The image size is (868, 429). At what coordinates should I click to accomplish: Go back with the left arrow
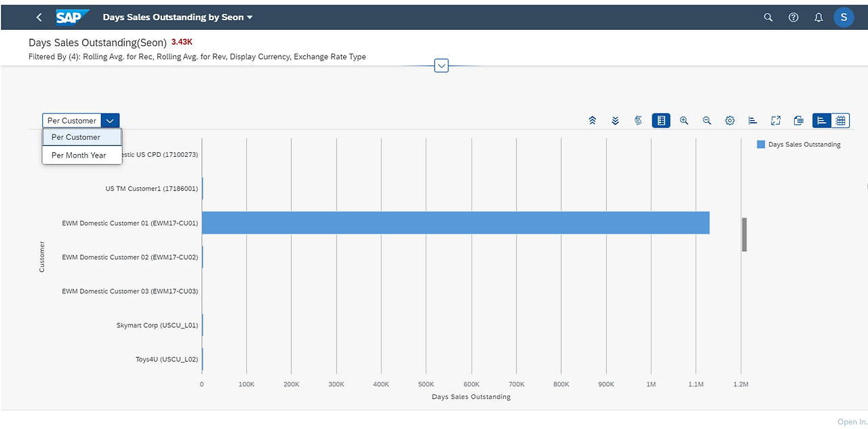[x=39, y=18]
